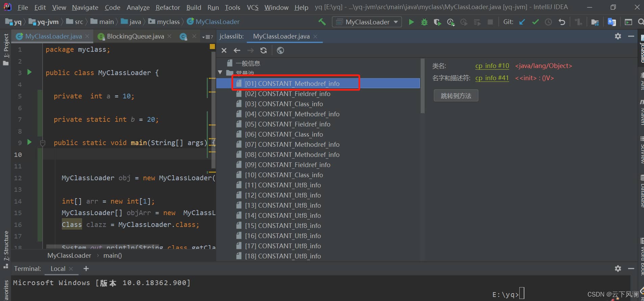
Task: Follow the cp_info #41 link
Action: (x=492, y=78)
